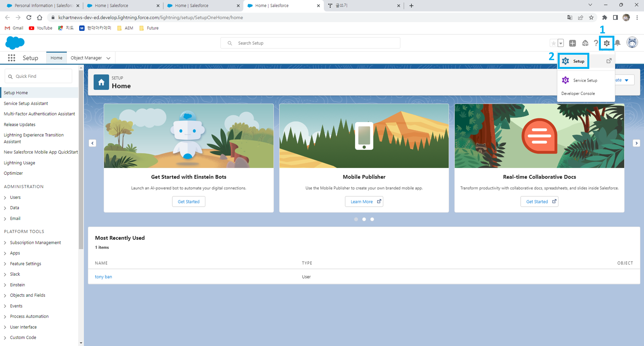Viewport: 644px width, 346px height.
Task: Click previous carousel arrow
Action: tap(92, 143)
